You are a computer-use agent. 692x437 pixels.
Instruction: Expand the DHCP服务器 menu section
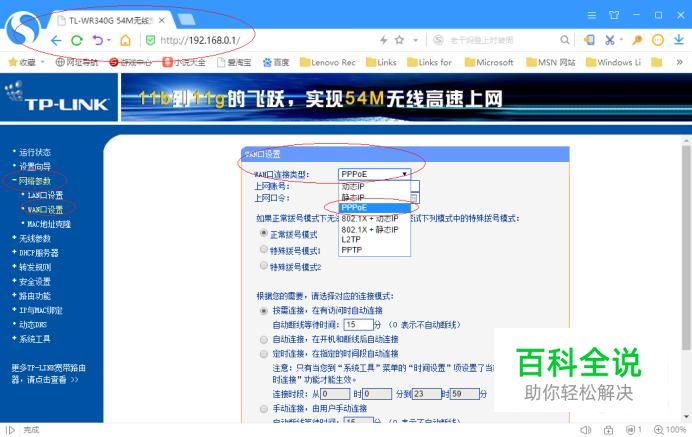38,253
